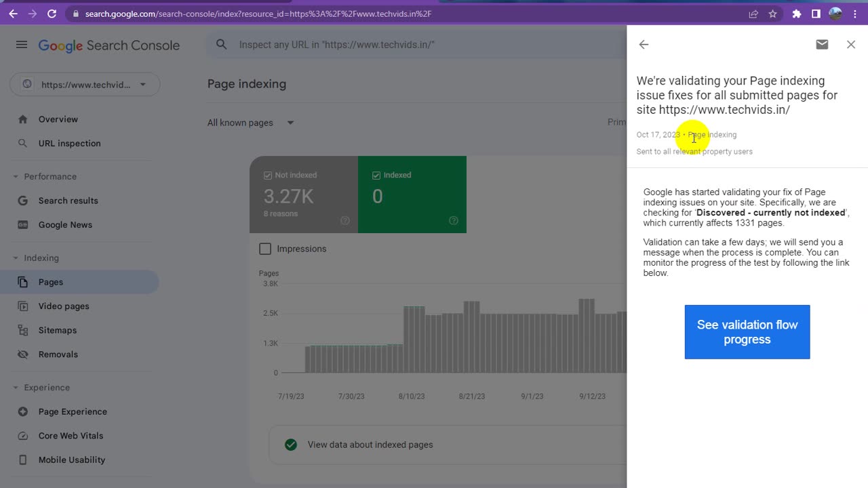Click the browser address bar URL
The image size is (868, 488).
coord(258,14)
